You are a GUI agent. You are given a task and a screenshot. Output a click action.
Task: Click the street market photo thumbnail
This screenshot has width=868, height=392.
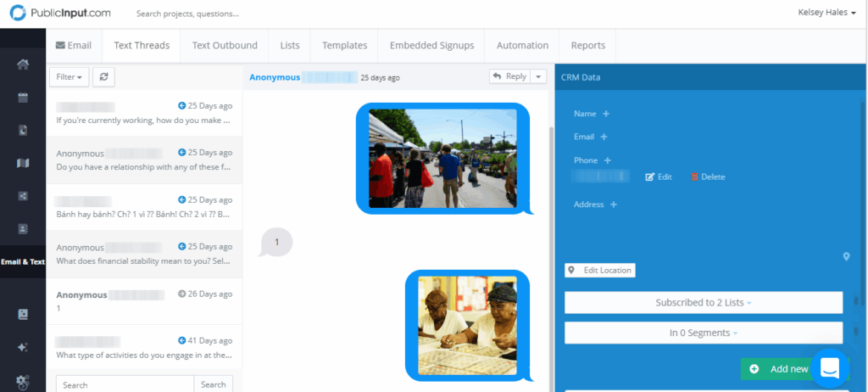(x=442, y=159)
